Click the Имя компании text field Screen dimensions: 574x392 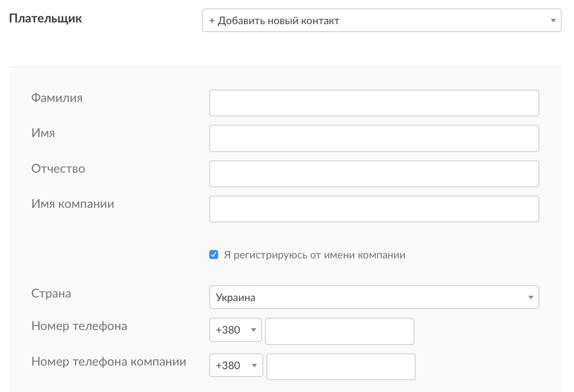click(374, 209)
